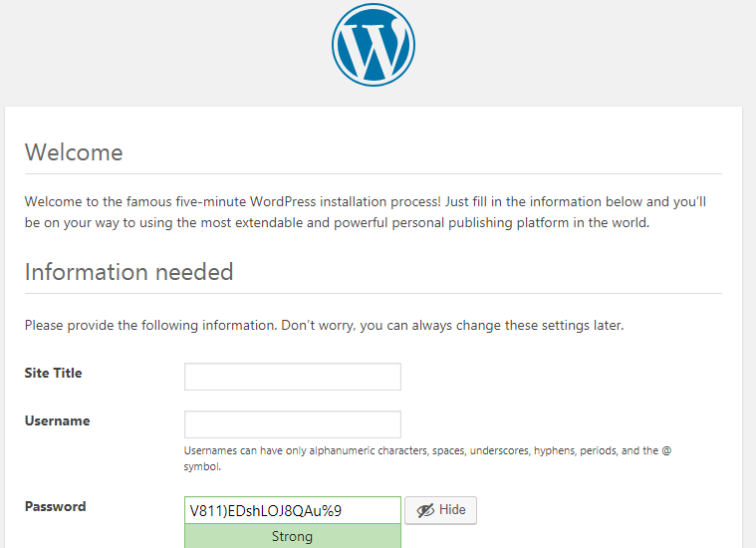The width and height of the screenshot is (756, 548).
Task: Click the divider line under Information needed
Action: [x=373, y=293]
